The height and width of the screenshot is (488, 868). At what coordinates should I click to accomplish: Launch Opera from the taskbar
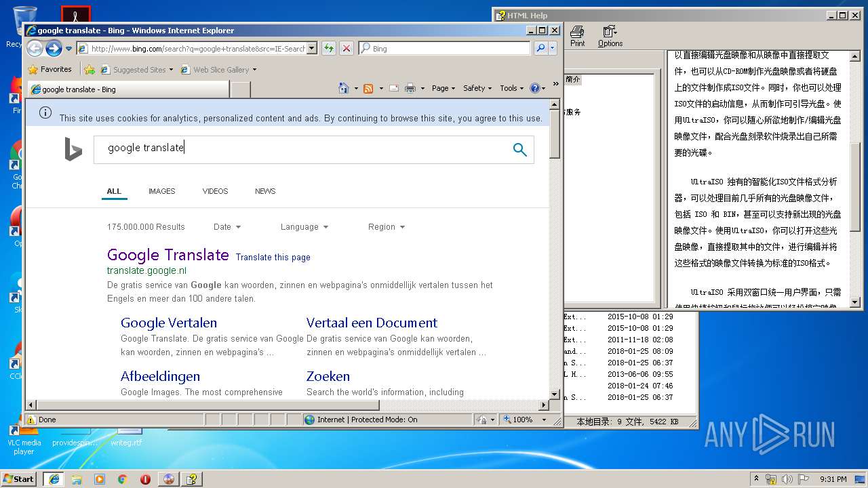[x=145, y=479]
